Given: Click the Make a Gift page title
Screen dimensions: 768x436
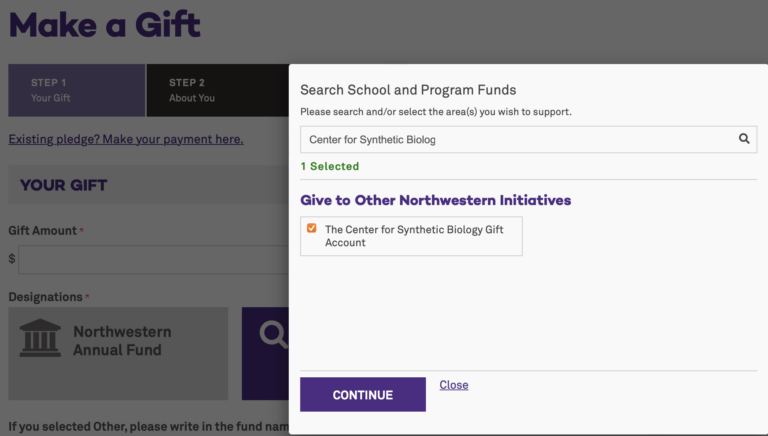Looking at the screenshot, I should (104, 24).
